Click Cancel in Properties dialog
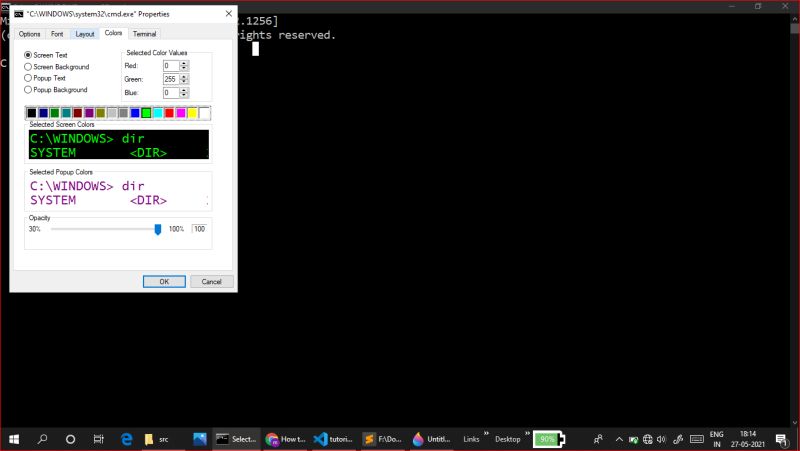The width and height of the screenshot is (800, 451). click(212, 282)
